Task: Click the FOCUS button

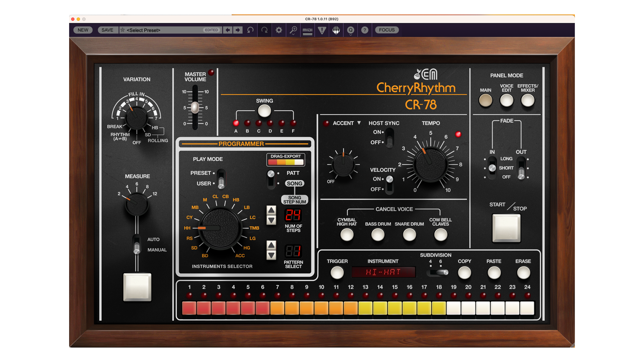Action: [387, 30]
